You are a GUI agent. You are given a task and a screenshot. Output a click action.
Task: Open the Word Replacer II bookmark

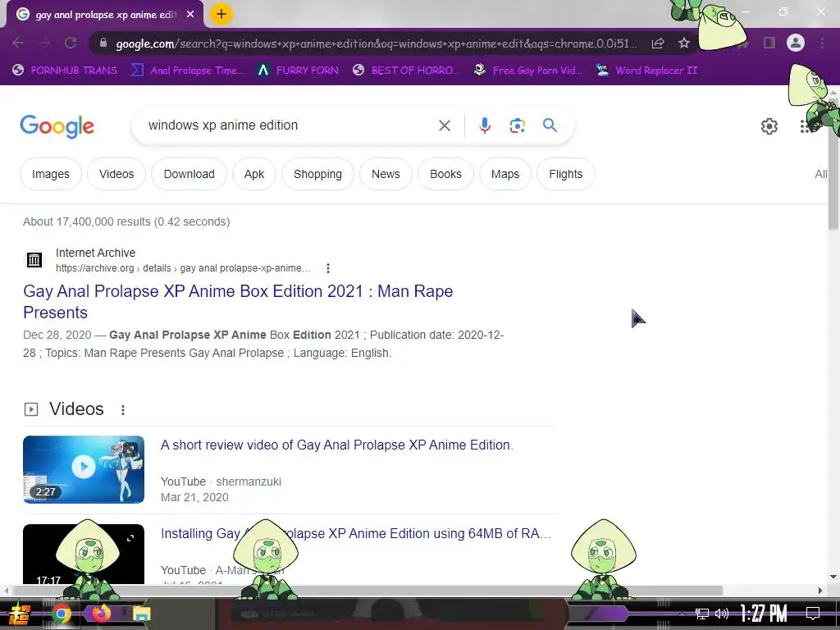(647, 71)
